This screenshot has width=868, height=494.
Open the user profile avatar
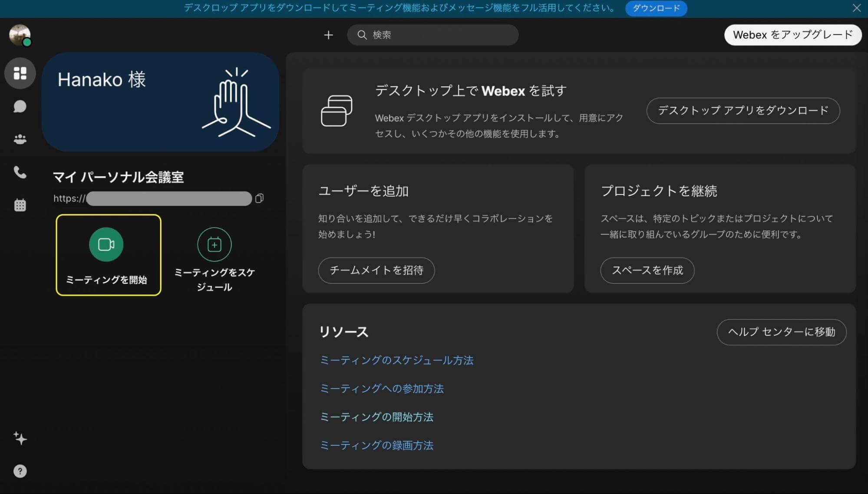click(20, 35)
